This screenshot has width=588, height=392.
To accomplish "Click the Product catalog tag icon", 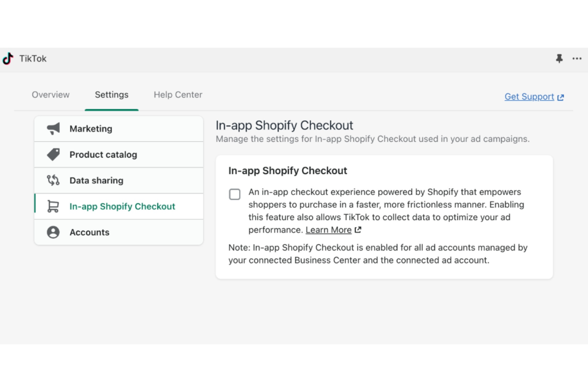I will 53,154.
